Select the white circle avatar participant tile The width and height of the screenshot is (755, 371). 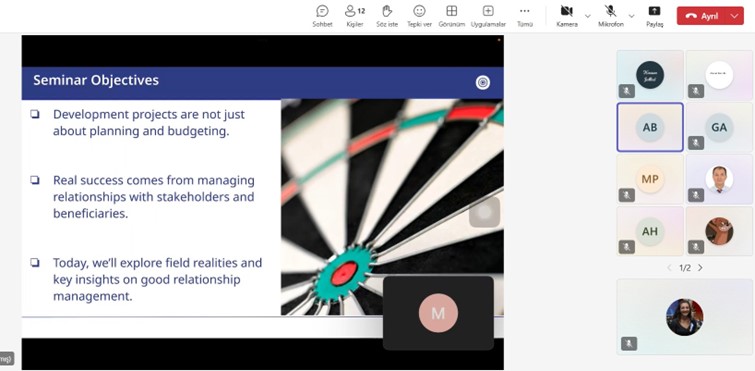pos(719,75)
